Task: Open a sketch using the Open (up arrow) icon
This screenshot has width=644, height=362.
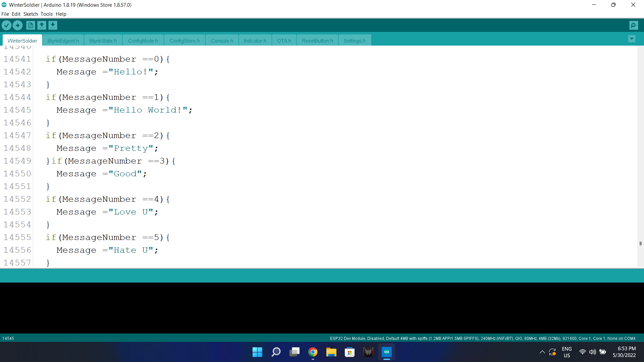Action: click(x=42, y=25)
